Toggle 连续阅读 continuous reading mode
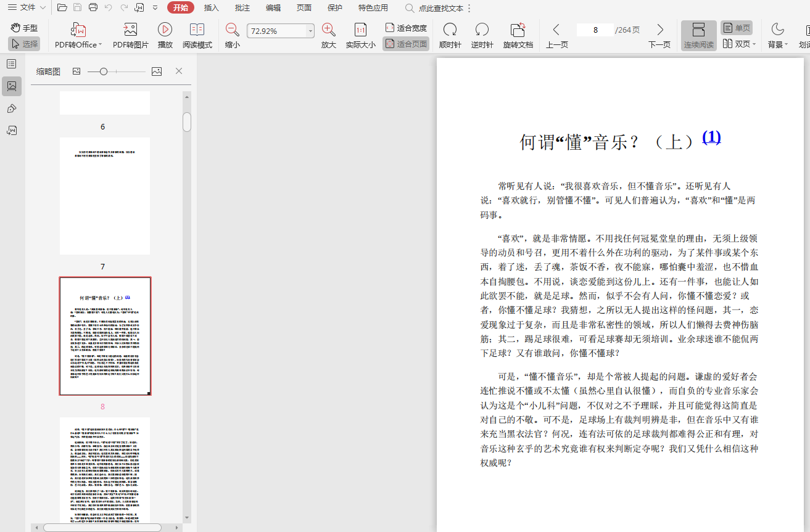The image size is (810, 532). (698, 36)
